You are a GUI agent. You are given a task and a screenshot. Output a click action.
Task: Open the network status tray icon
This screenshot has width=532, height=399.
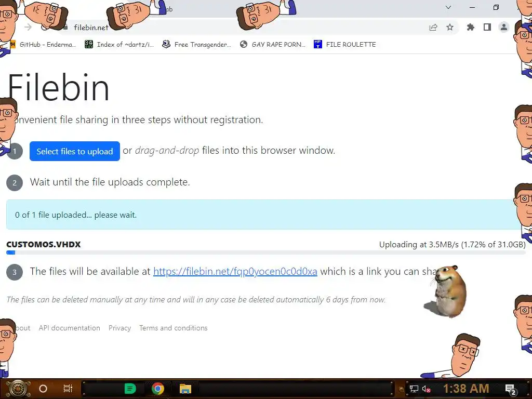tap(414, 389)
